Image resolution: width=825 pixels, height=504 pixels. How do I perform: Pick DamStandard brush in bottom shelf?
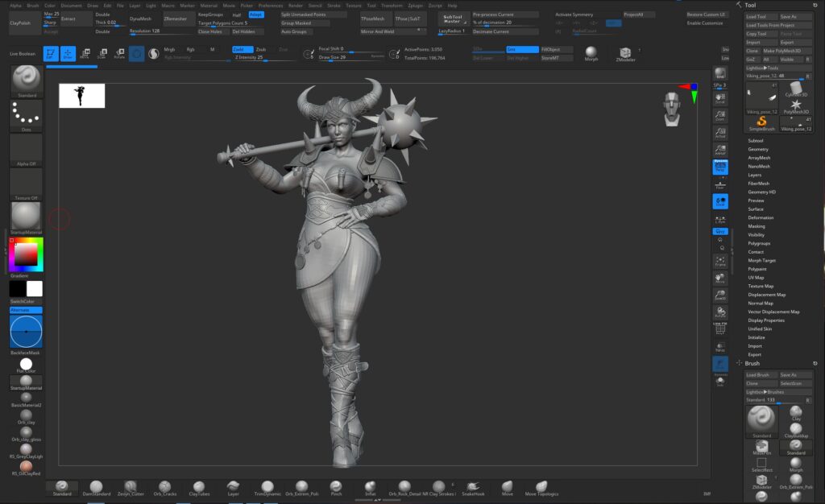coord(97,488)
